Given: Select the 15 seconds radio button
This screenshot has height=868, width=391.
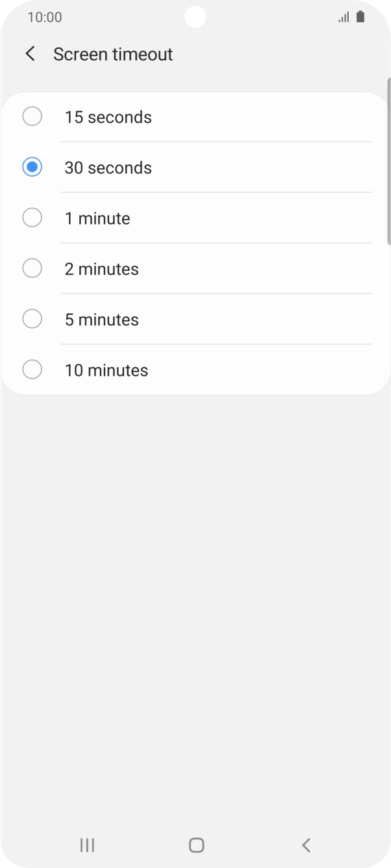Looking at the screenshot, I should 32,116.
